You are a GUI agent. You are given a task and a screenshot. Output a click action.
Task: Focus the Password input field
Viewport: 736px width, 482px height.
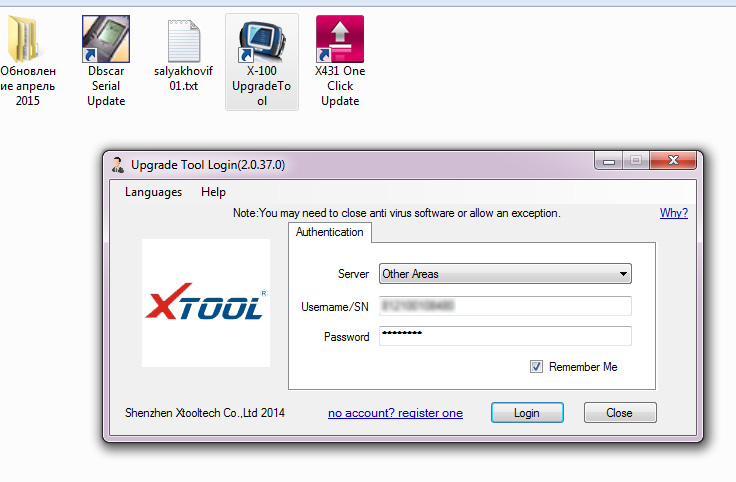point(505,336)
